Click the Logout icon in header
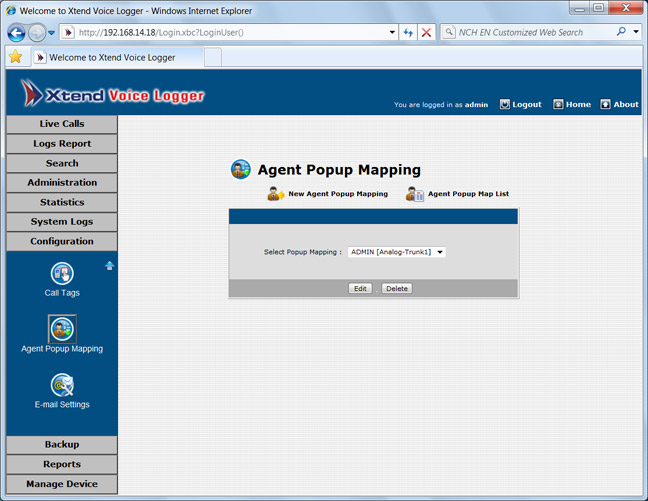648x501 pixels. [x=505, y=104]
